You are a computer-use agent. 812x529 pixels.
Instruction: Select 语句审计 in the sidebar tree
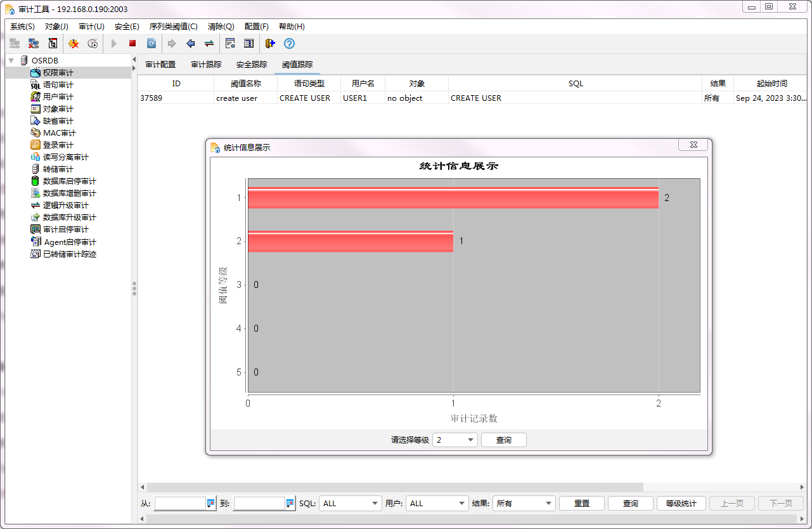(58, 85)
